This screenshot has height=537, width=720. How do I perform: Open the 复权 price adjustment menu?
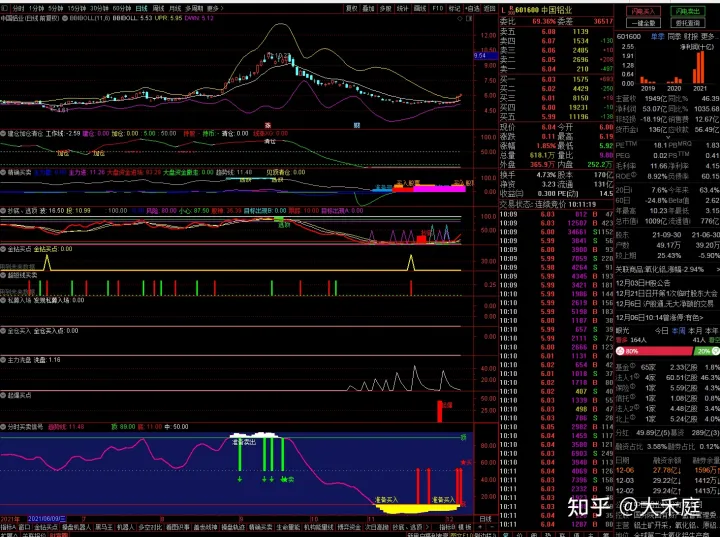point(350,7)
